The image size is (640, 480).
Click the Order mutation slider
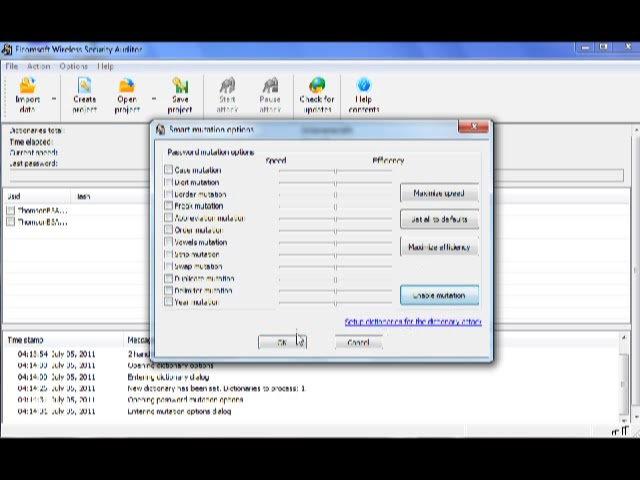335,231
